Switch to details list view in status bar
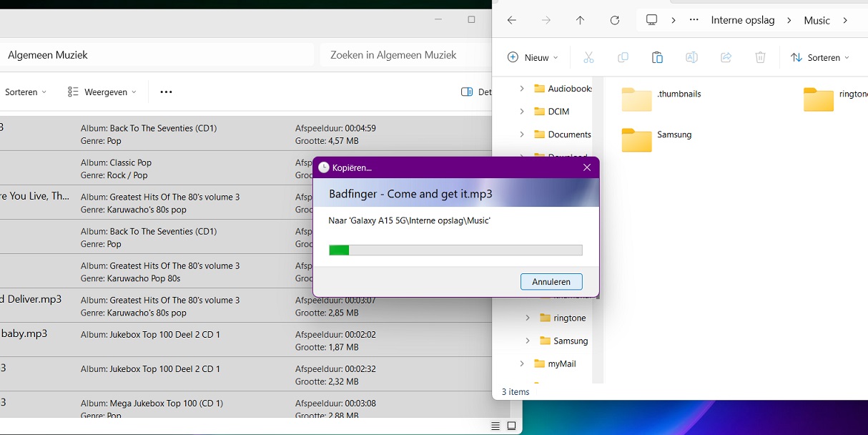 pyautogui.click(x=495, y=426)
